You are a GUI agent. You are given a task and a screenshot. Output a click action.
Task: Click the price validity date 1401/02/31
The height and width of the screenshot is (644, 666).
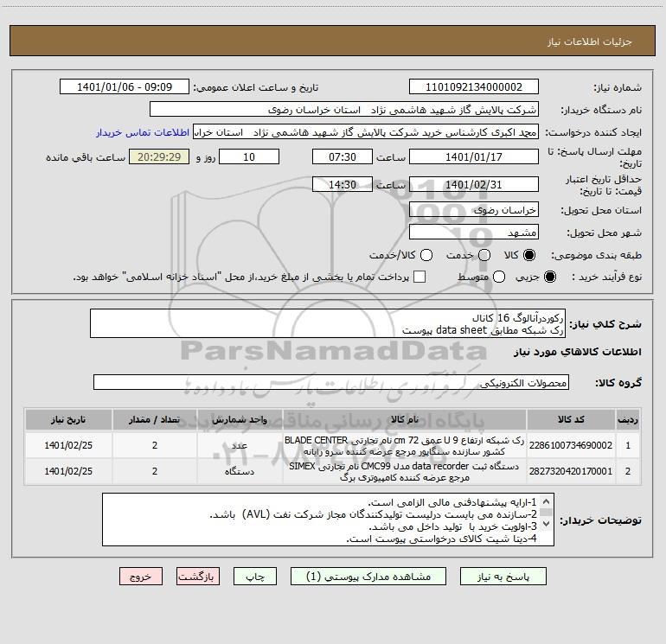pyautogui.click(x=474, y=185)
